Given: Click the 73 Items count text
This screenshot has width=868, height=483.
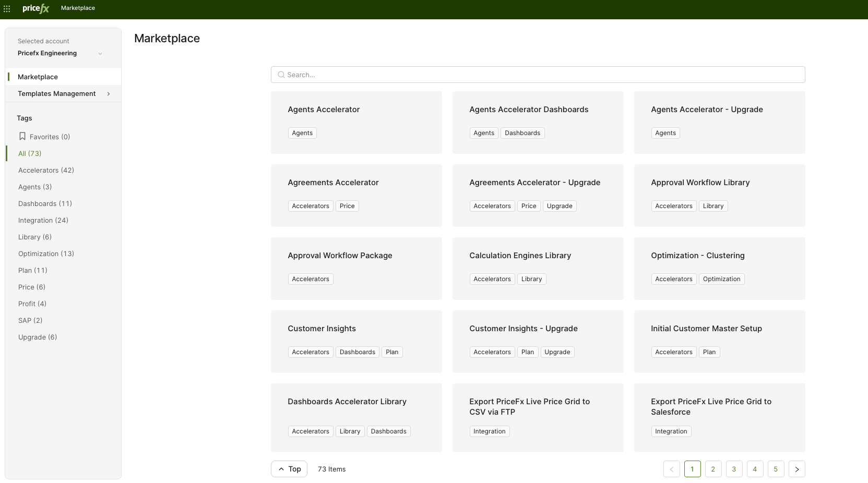Looking at the screenshot, I should pyautogui.click(x=332, y=469).
